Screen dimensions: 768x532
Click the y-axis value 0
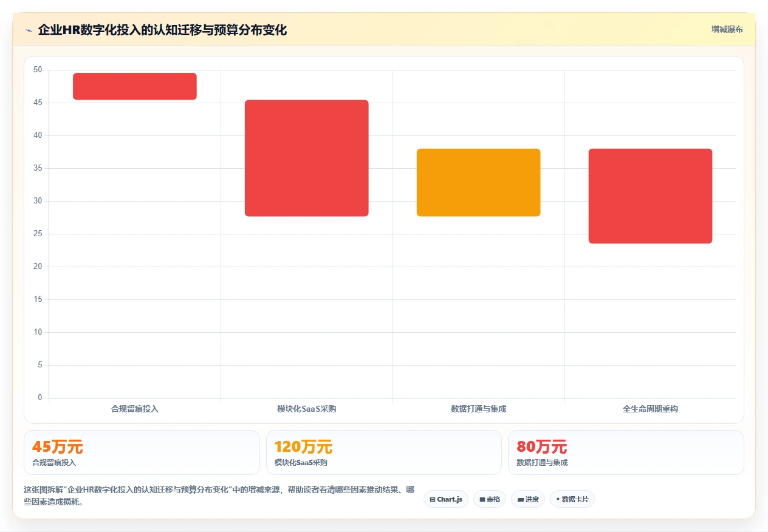click(x=40, y=398)
